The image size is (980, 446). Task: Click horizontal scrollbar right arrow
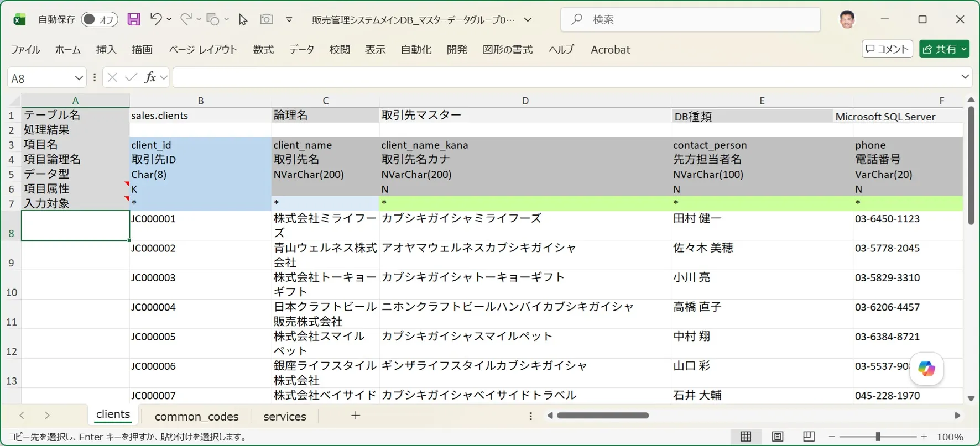(x=957, y=416)
